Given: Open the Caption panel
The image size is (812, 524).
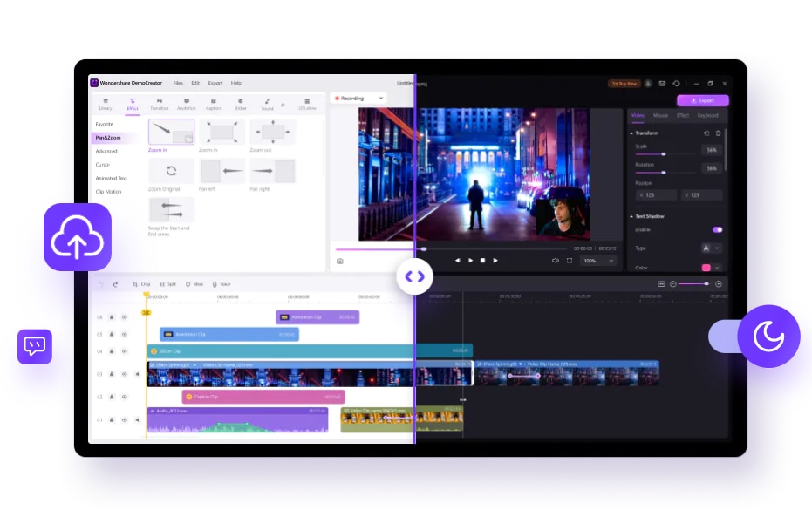Looking at the screenshot, I should click(215, 104).
